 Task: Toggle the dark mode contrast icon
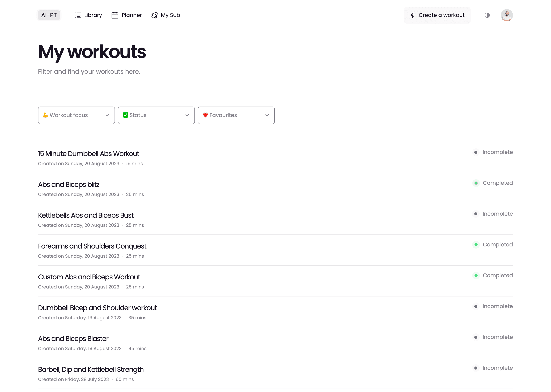click(x=487, y=15)
